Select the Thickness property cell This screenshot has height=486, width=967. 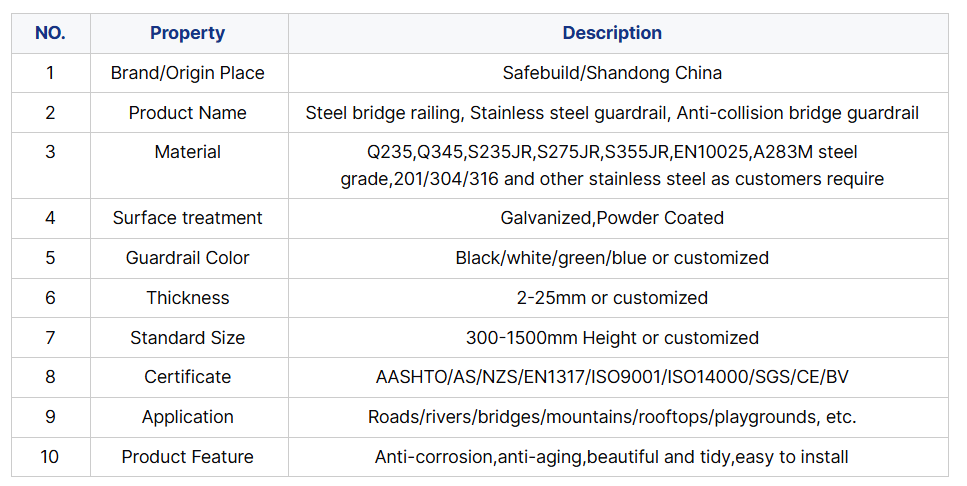[188, 298]
